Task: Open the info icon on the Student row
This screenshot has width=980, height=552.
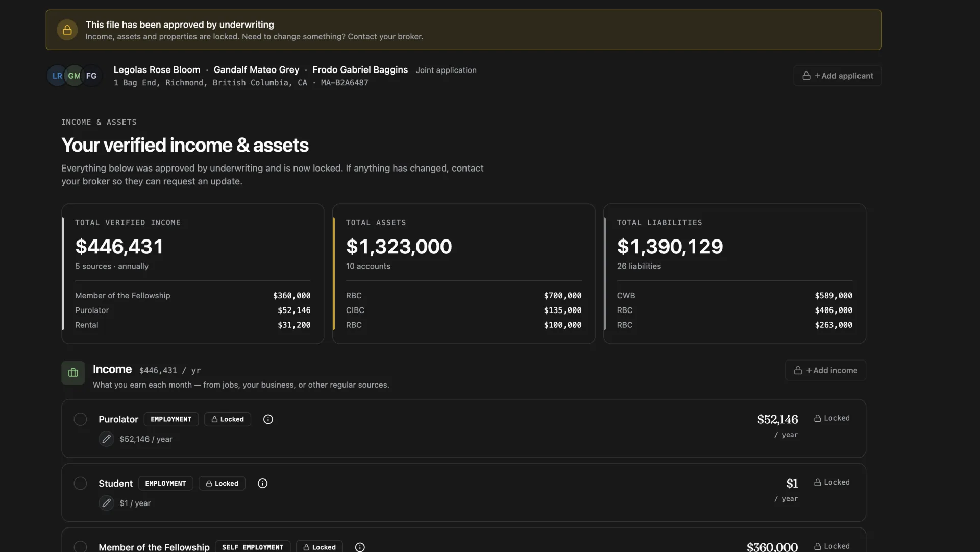Action: click(x=262, y=484)
